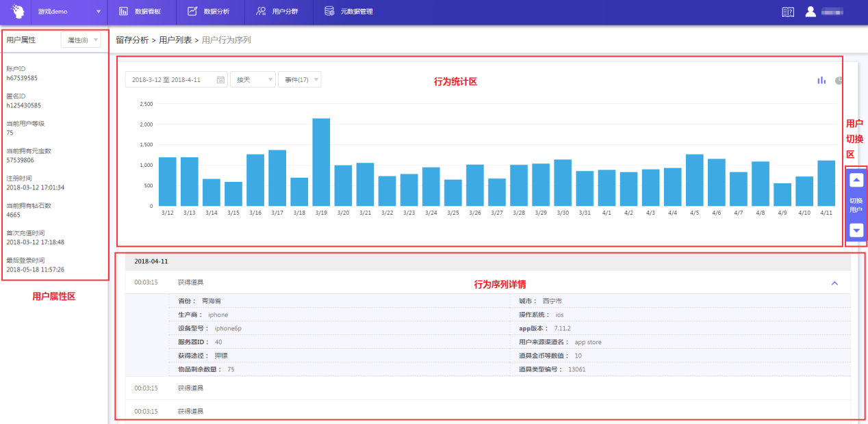Open the 属性(8) attribute dropdown

(81, 40)
